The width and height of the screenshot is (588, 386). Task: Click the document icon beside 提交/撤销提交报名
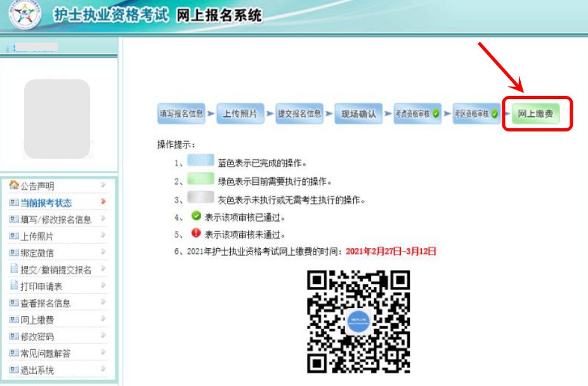14,269
